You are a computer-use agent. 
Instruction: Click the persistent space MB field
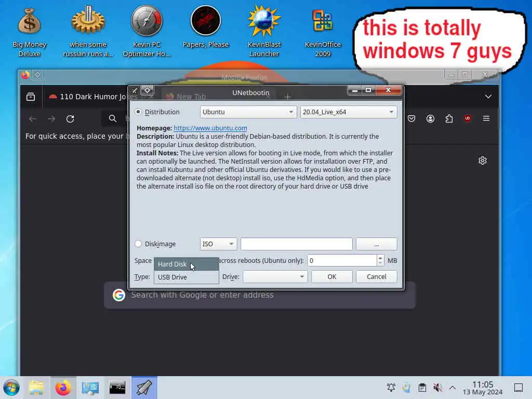pyautogui.click(x=342, y=260)
